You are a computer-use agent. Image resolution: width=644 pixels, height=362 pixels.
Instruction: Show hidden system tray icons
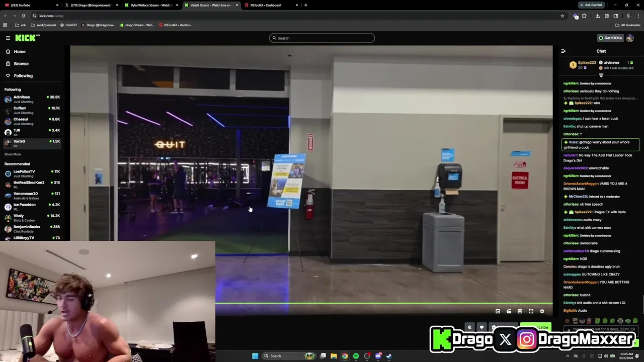point(568,356)
